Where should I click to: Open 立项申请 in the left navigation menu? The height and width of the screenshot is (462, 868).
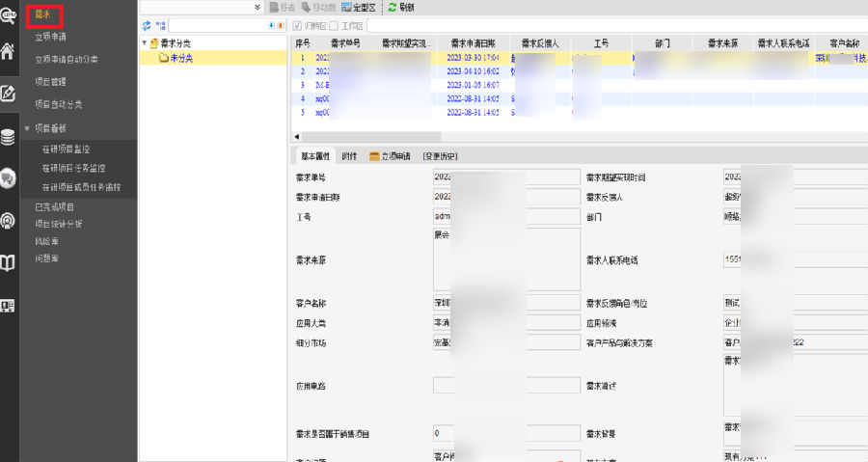pos(50,37)
